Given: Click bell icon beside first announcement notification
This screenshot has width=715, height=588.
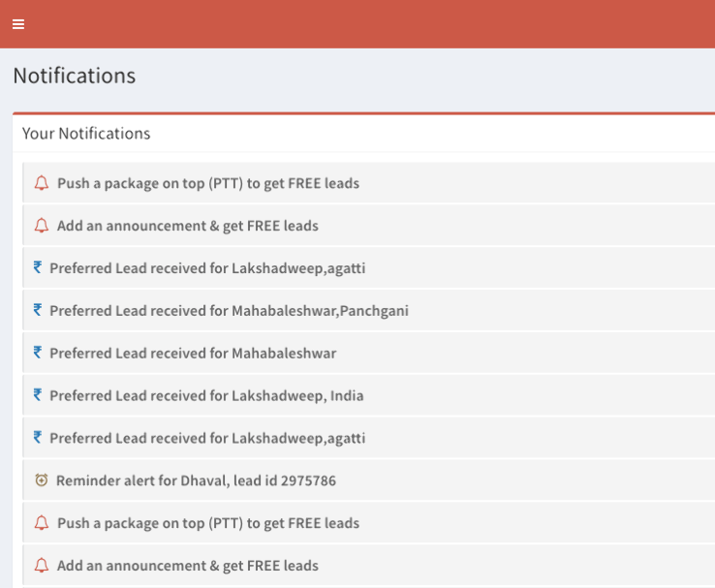Looking at the screenshot, I should 42,225.
